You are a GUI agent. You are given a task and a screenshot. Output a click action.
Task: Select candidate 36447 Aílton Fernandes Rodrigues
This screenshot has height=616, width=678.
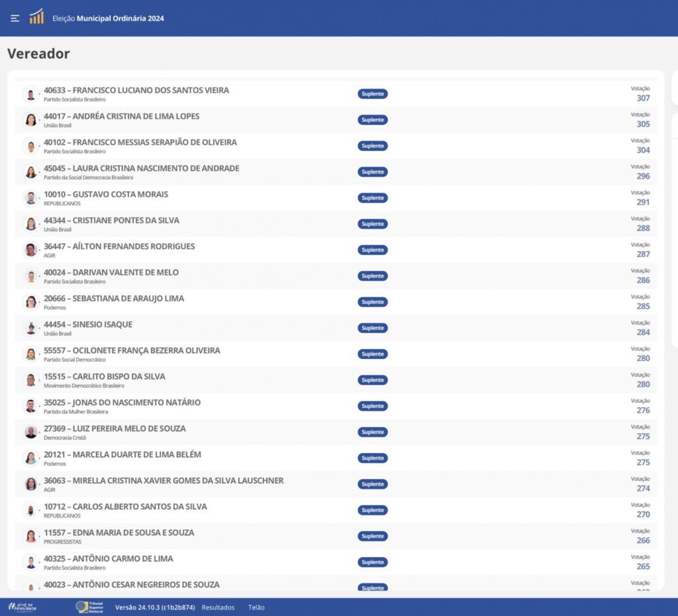(119, 246)
